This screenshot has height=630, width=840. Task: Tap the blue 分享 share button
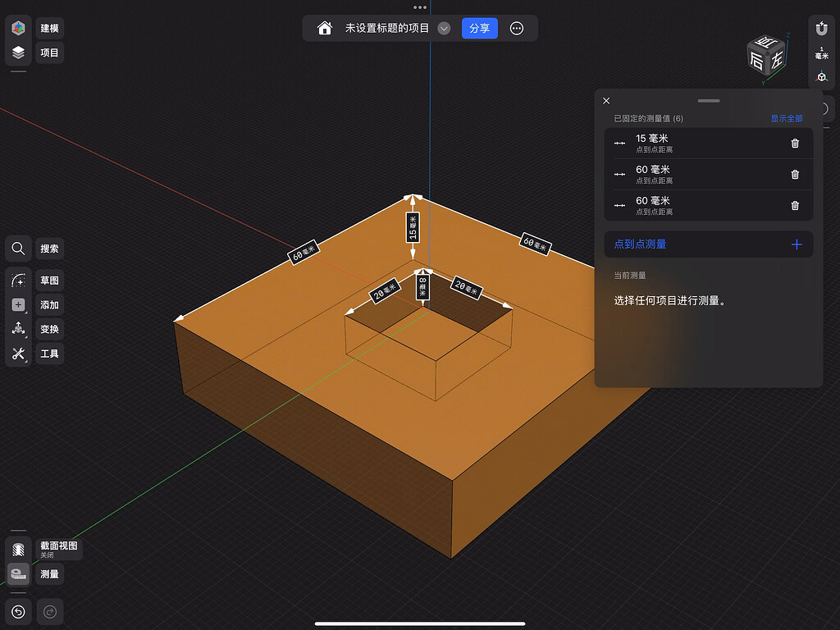point(479,28)
